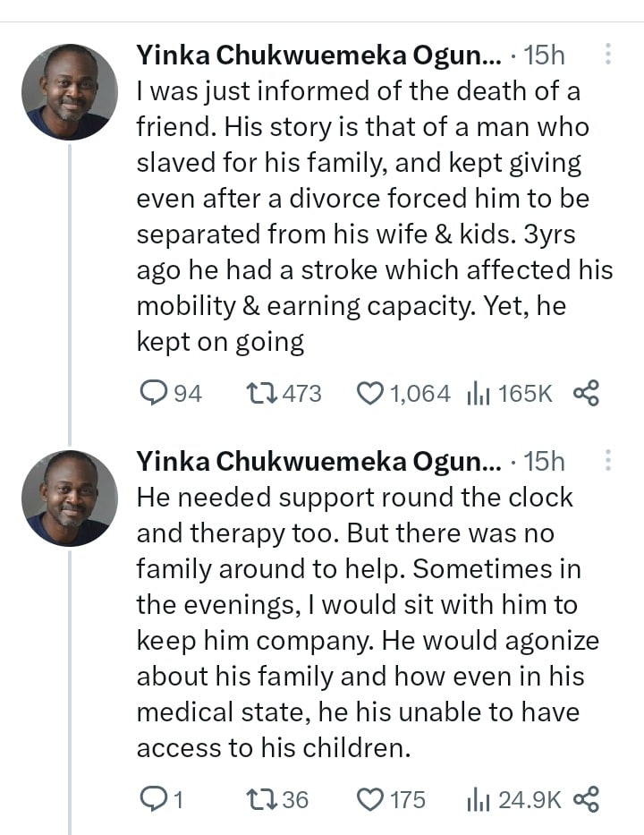
Task: Like the second tweet with 175 likes
Action: 369,799
